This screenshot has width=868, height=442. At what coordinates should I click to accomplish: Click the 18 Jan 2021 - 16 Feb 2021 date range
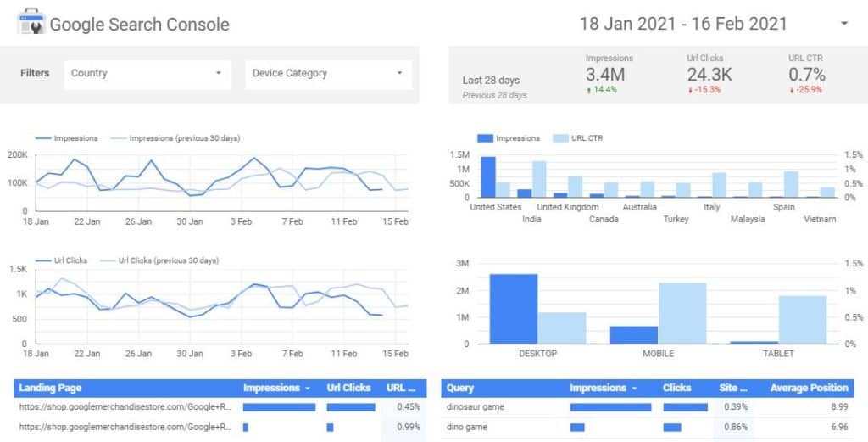pos(683,24)
